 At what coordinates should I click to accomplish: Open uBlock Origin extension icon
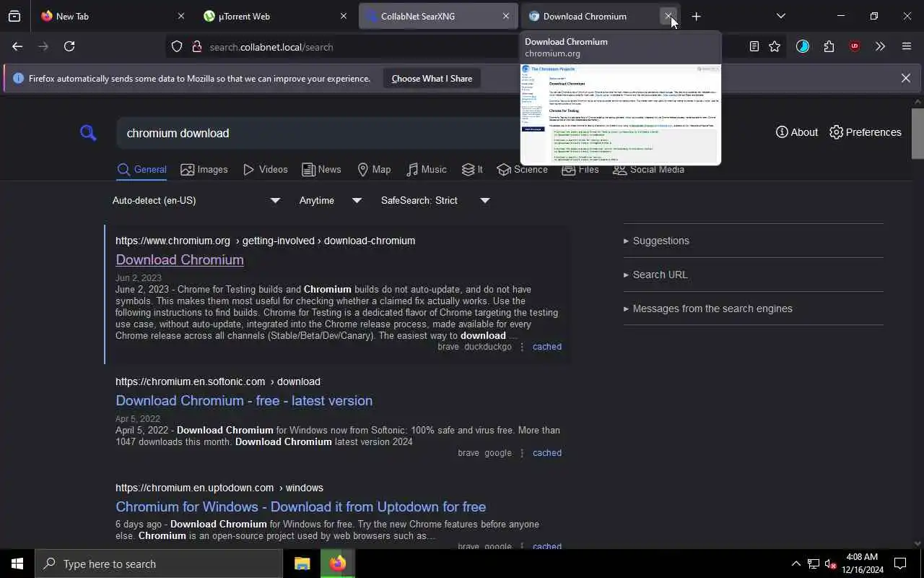coord(855,46)
